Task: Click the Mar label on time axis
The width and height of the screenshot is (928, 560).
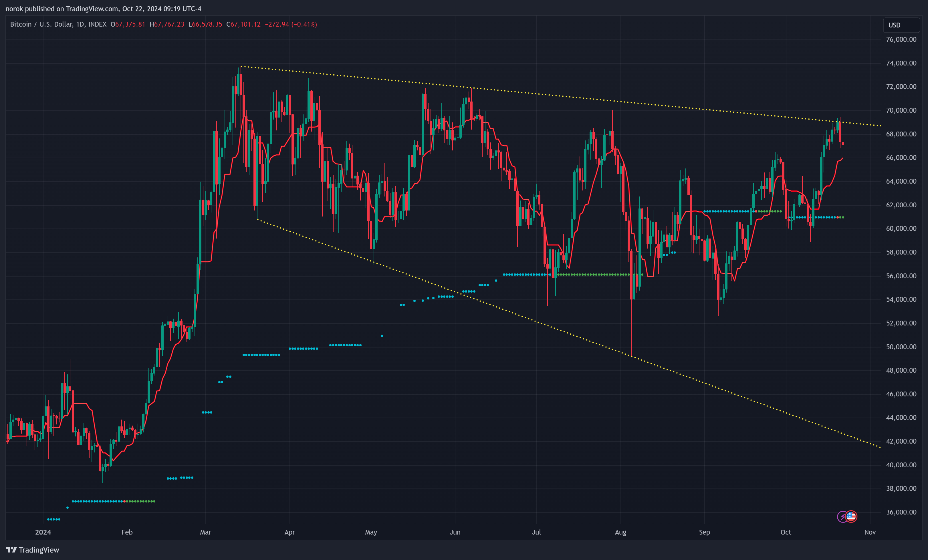Action: click(206, 532)
